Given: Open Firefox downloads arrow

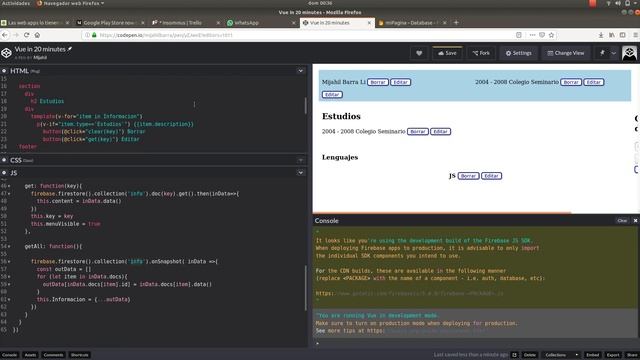Looking at the screenshot, I should pyautogui.click(x=601, y=35).
